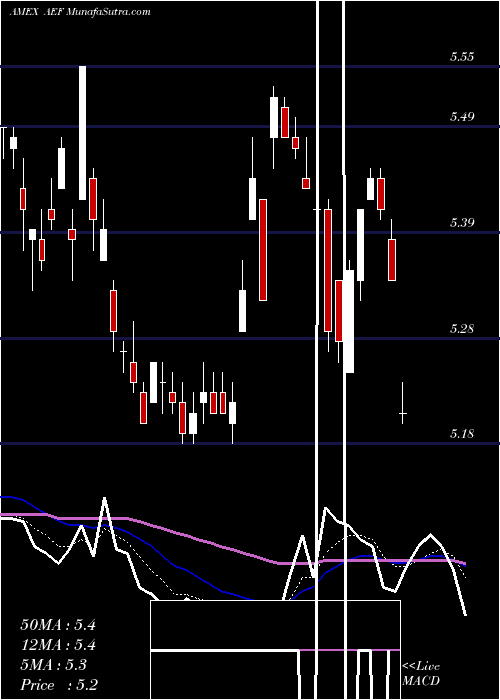Select the 5.55 price axis label
This screenshot has width=500, height=700.
(462, 57)
